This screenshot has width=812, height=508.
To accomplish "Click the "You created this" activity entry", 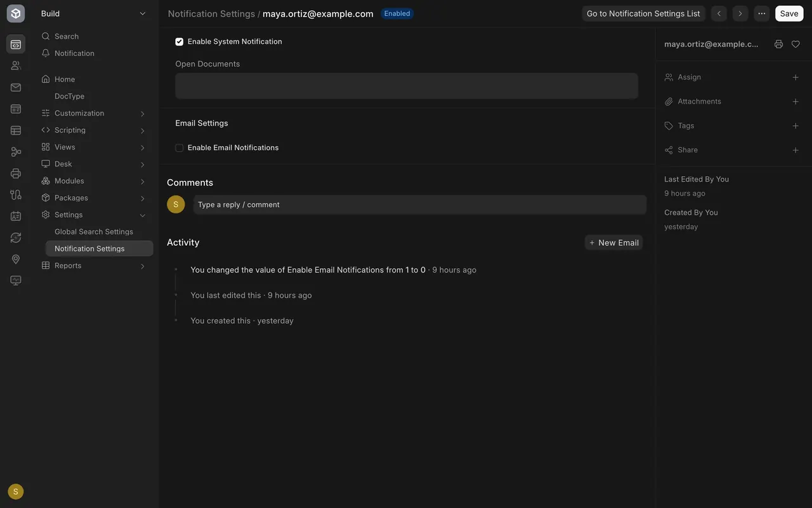I will (242, 321).
